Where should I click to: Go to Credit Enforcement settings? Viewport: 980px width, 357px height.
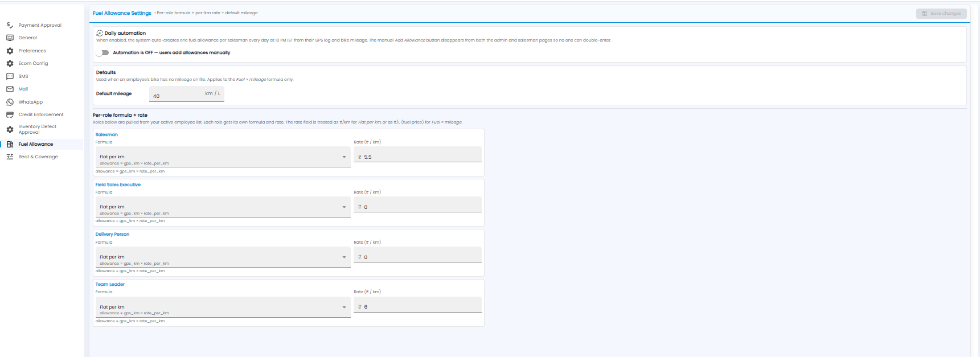[41, 114]
